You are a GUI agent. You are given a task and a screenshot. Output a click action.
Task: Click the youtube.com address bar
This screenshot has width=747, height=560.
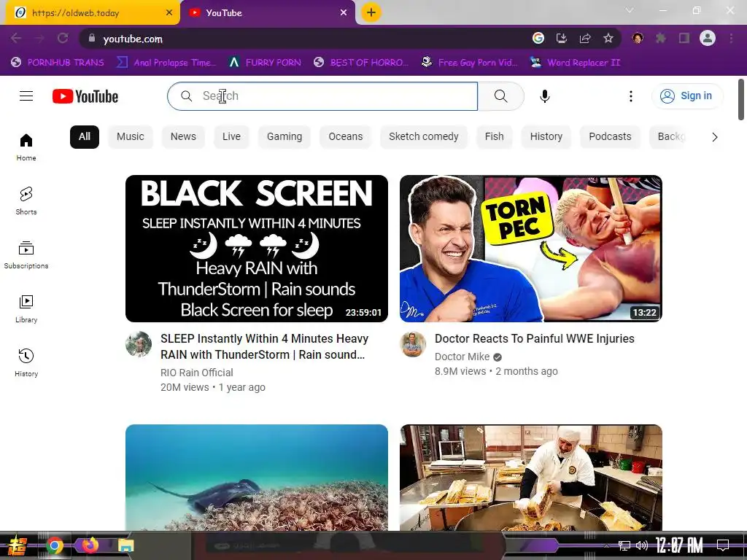tap(305, 39)
